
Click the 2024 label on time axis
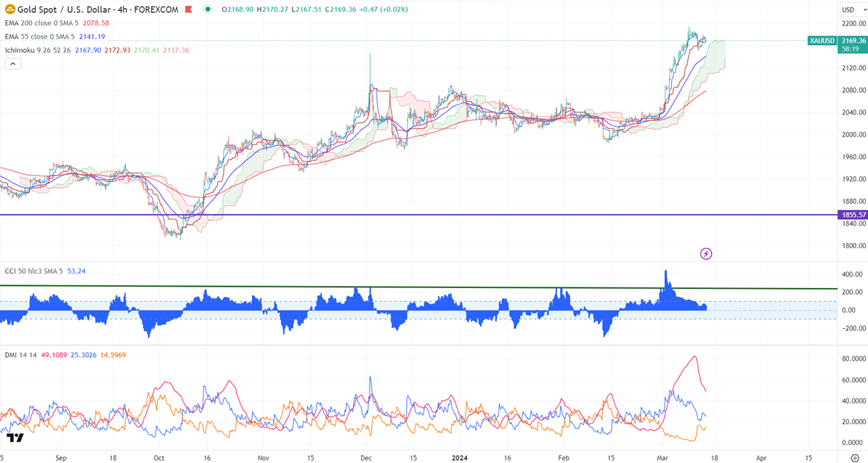[460, 458]
